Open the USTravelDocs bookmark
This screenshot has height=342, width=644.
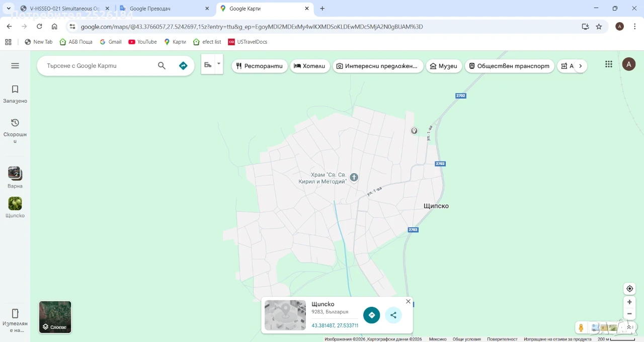pos(248,42)
